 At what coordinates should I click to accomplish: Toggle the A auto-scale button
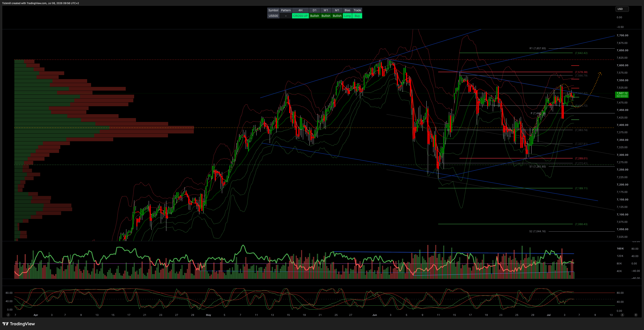click(x=622, y=315)
